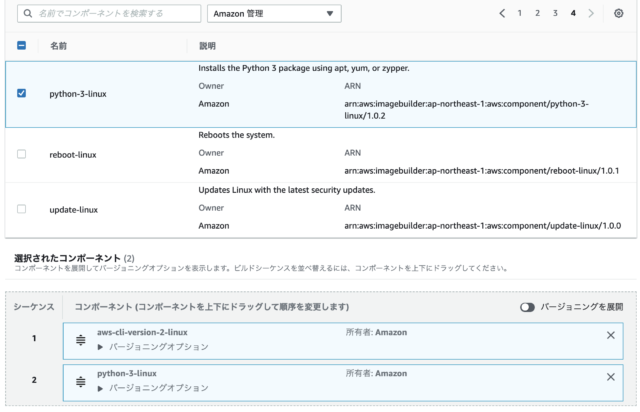
Task: Click python-3-linux title in sequence row 2
Action: click(x=127, y=374)
